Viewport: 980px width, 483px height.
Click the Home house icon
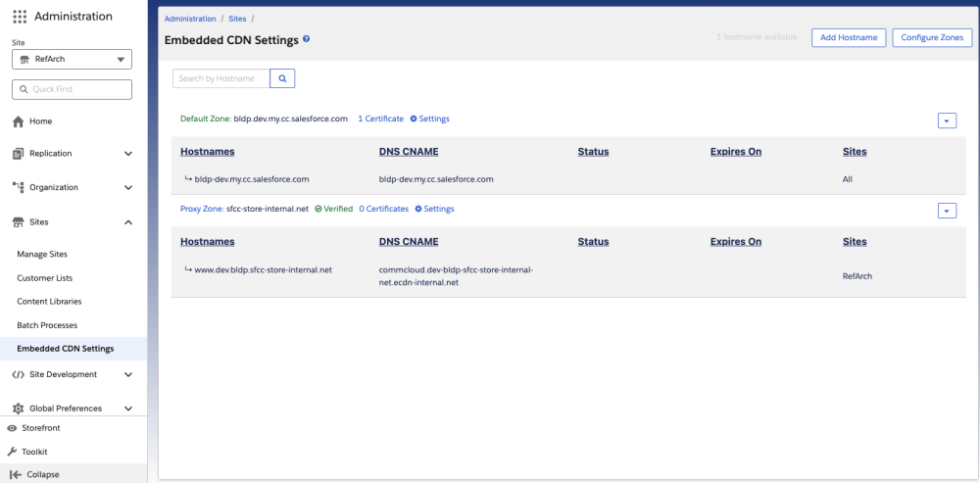click(x=18, y=121)
